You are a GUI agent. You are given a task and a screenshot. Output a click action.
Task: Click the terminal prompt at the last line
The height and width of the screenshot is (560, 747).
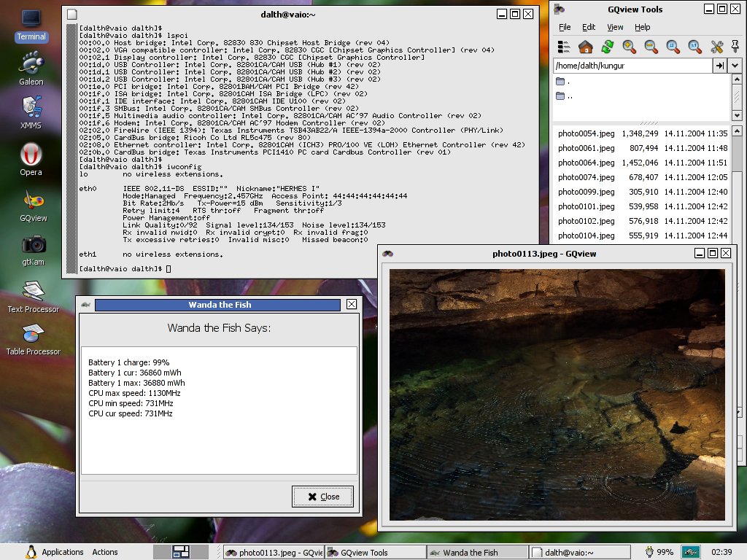tap(125, 268)
